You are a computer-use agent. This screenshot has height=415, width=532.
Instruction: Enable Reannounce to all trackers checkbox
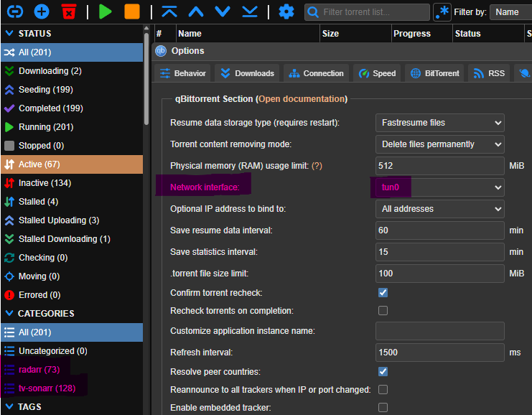click(383, 390)
